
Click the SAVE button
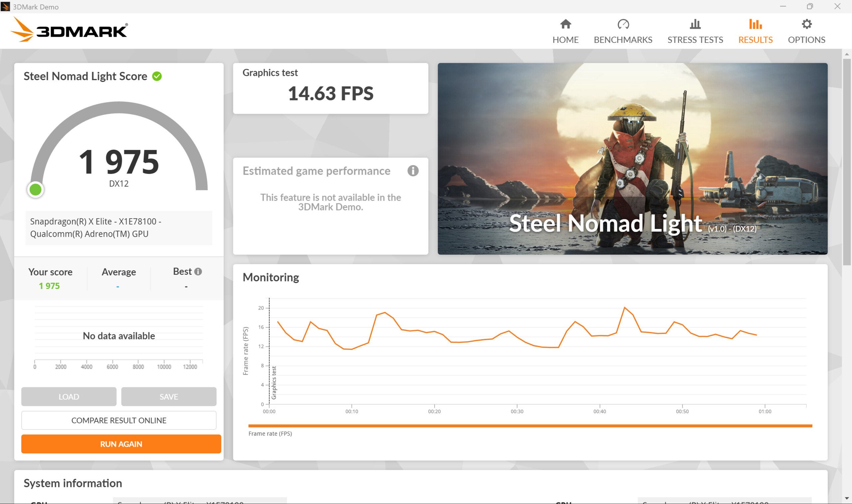[x=168, y=397]
